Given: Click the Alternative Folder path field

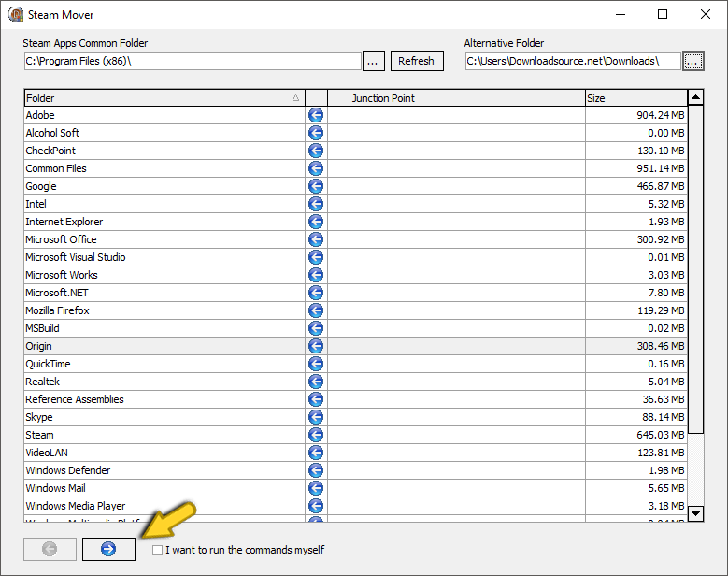Looking at the screenshot, I should [573, 61].
